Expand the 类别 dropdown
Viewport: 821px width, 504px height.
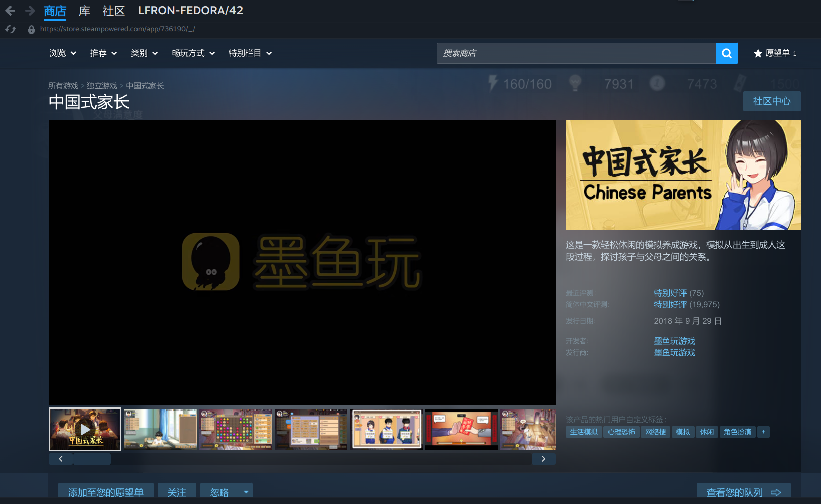click(144, 53)
